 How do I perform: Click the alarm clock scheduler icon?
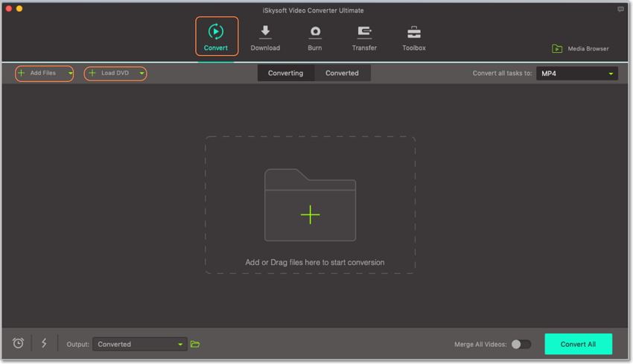pyautogui.click(x=19, y=343)
